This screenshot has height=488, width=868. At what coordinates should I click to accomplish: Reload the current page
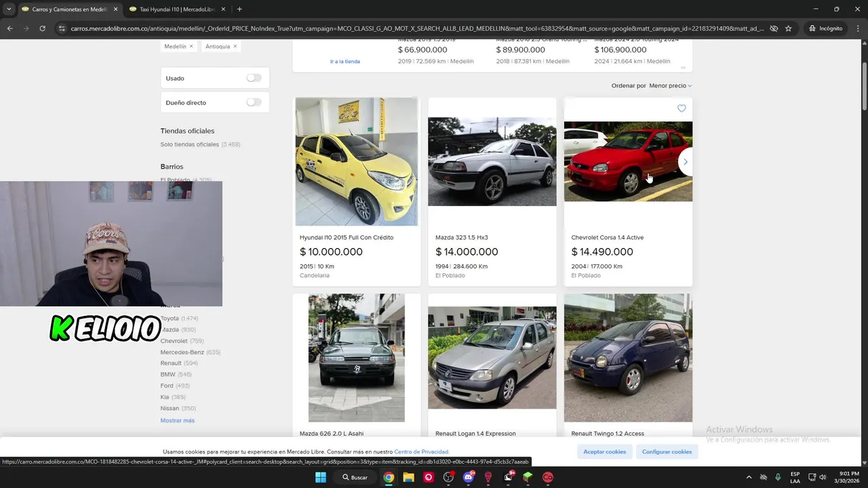pos(42,28)
